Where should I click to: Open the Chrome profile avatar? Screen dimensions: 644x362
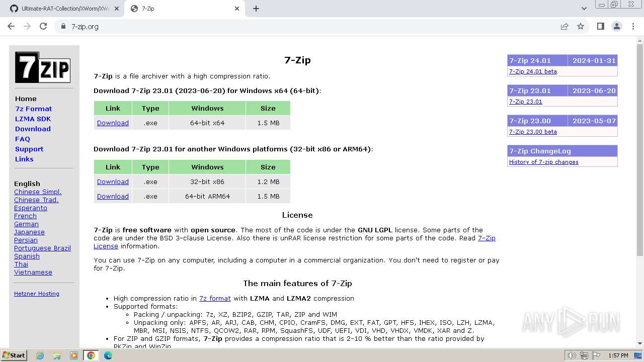tap(617, 26)
